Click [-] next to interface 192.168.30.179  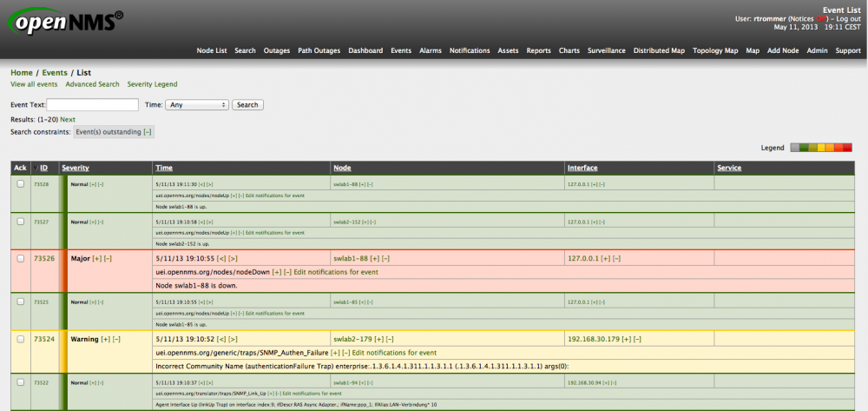[x=639, y=339]
